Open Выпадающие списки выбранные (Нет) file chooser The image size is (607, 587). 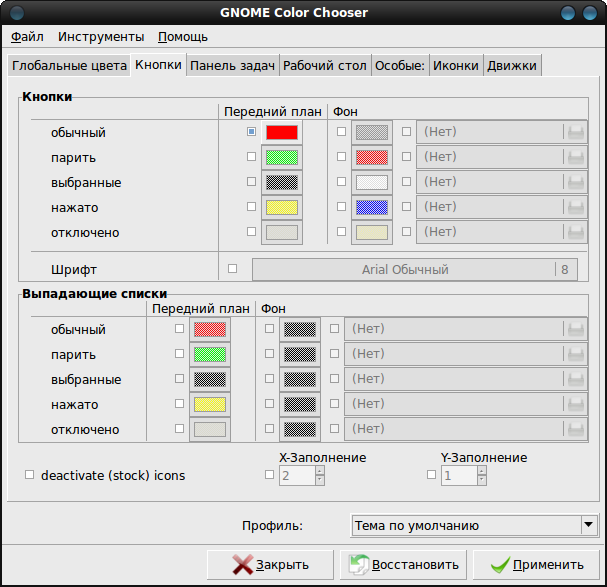coord(466,379)
